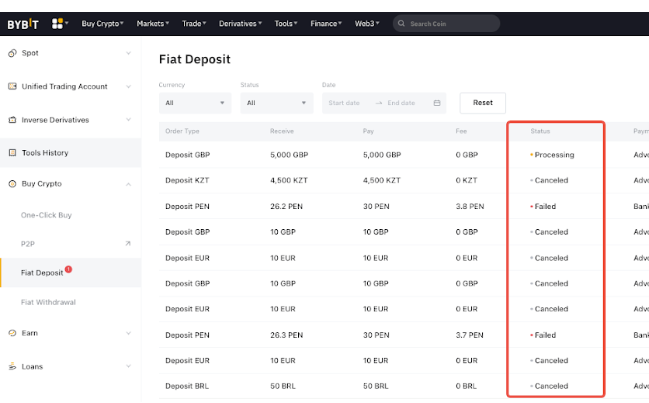Click the search magnifier icon
Screen dimensions: 649x403
(x=401, y=23)
